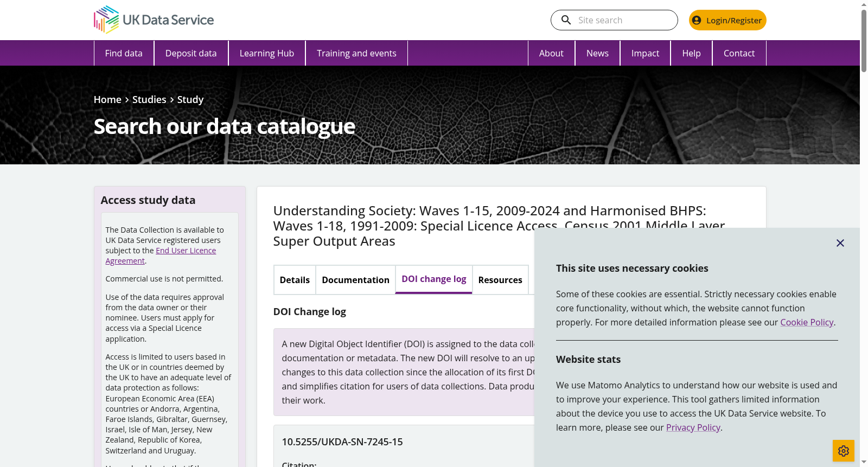The image size is (868, 467).
Task: Open the Training and events menu
Action: pos(356,53)
